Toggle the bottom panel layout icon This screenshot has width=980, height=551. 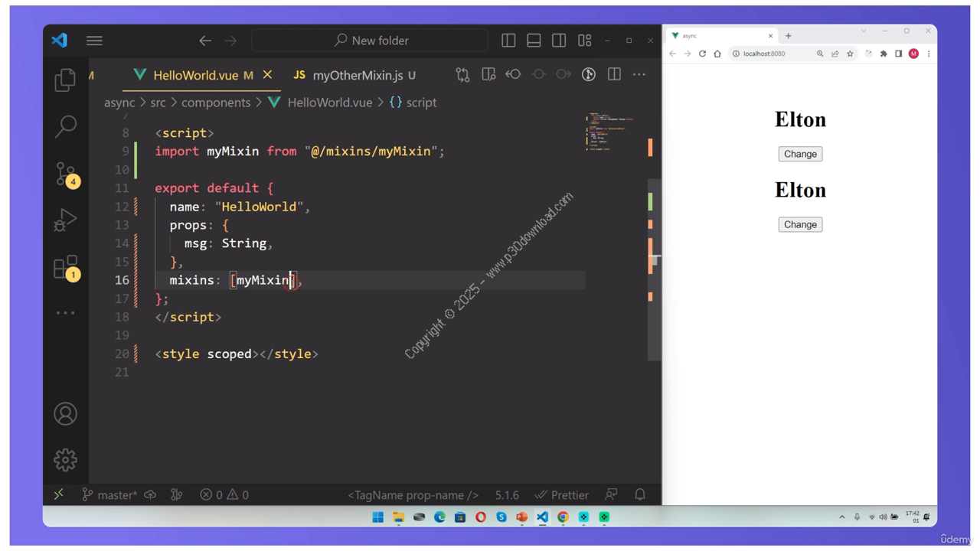pyautogui.click(x=534, y=41)
